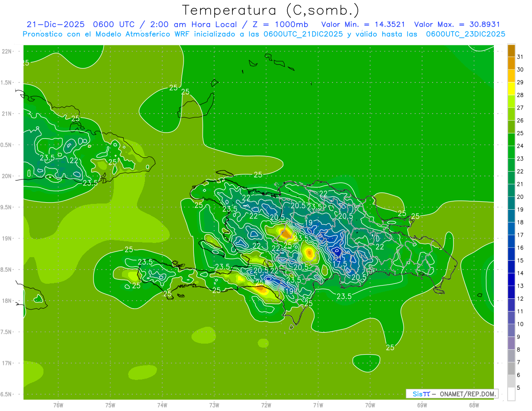This screenshot has height=411, width=532.
Task: Click the color scale value '14'
Action: click(520, 273)
